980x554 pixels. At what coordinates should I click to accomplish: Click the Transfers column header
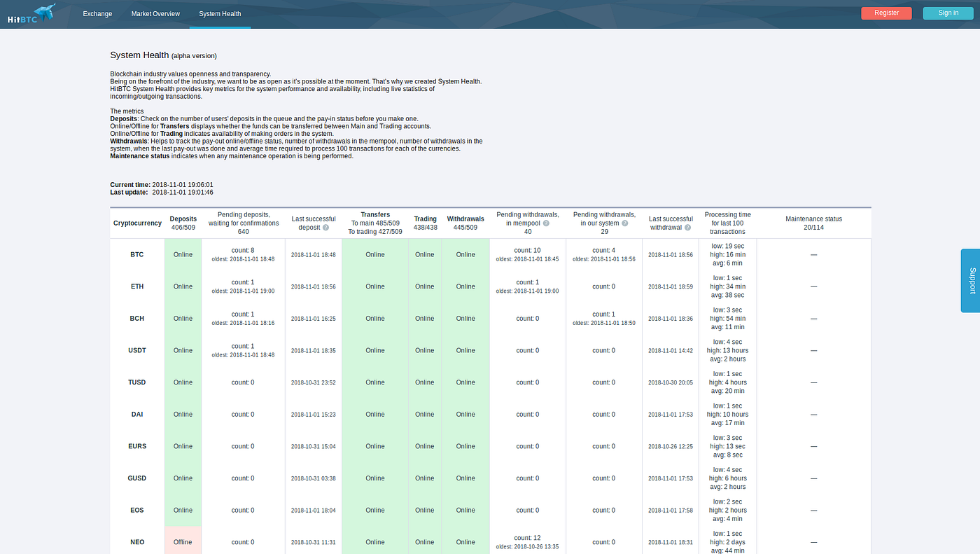[375, 223]
